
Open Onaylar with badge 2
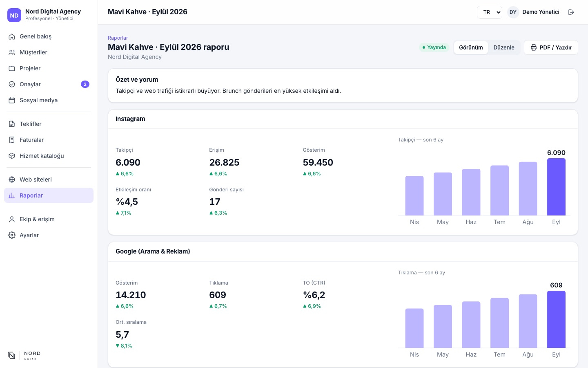[x=49, y=84]
